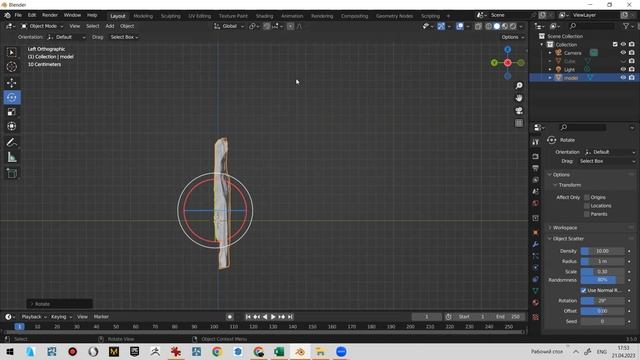Select the Measure tool
The height and width of the screenshot is (360, 640).
11,157
